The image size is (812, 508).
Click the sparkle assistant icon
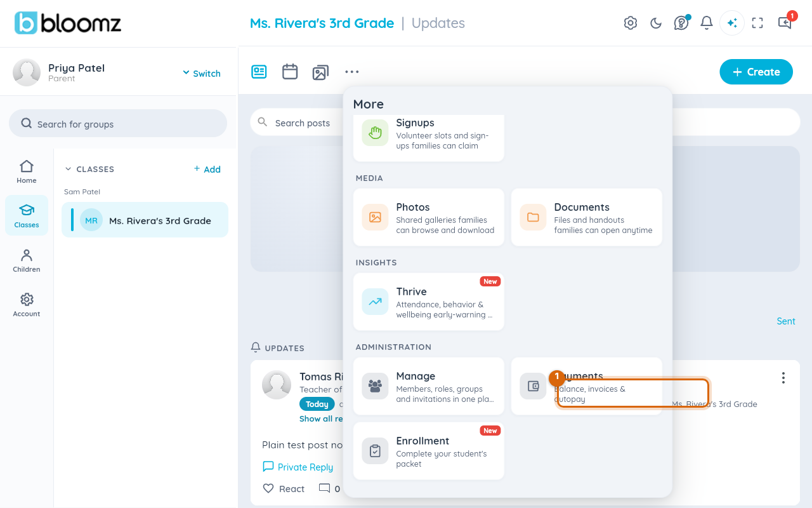point(732,23)
